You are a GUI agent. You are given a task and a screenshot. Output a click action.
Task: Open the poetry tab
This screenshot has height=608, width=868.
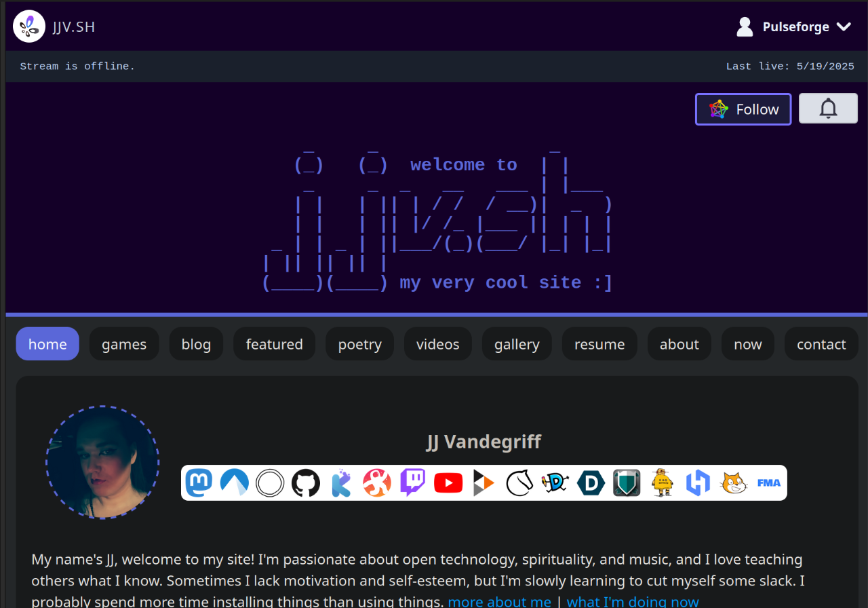pos(359,344)
